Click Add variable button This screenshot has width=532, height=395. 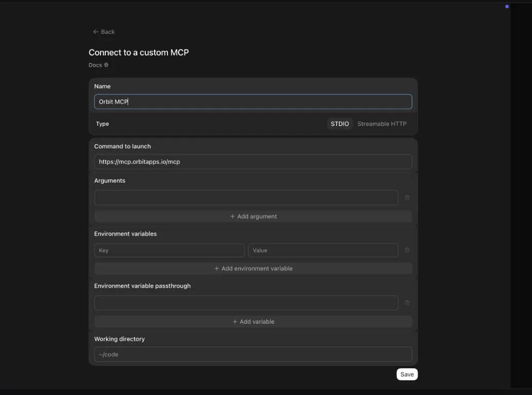click(x=253, y=322)
